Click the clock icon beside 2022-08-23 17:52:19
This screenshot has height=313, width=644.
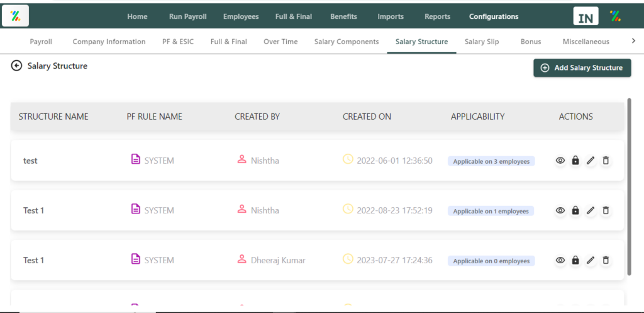(x=348, y=209)
